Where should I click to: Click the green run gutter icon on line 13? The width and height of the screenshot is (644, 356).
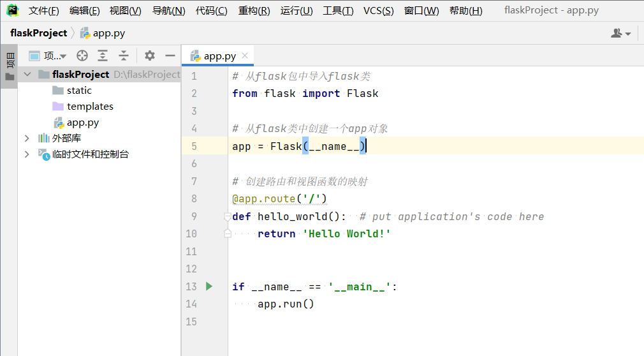click(x=209, y=286)
